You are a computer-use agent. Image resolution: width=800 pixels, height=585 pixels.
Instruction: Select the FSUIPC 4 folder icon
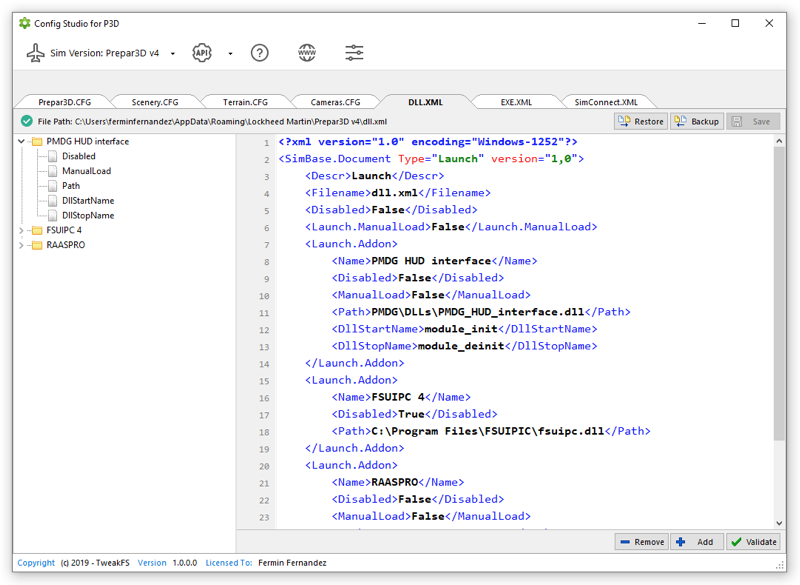37,231
